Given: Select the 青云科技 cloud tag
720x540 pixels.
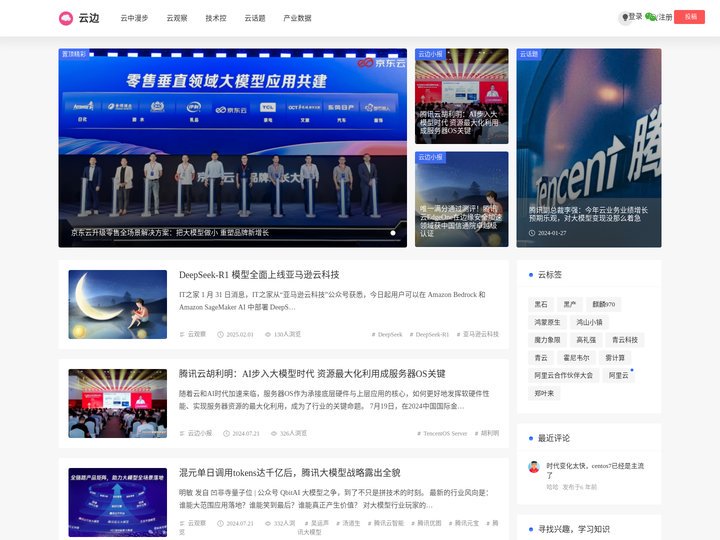Looking at the screenshot, I should pos(625,340).
